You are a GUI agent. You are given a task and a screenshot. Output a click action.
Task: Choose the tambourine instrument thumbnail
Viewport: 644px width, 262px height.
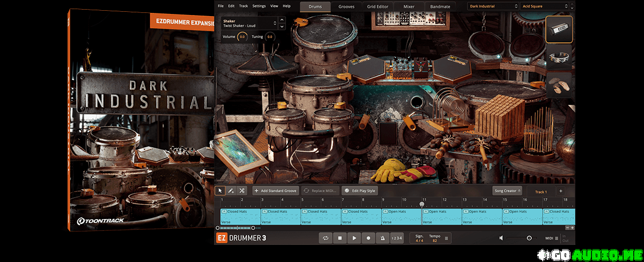click(559, 58)
